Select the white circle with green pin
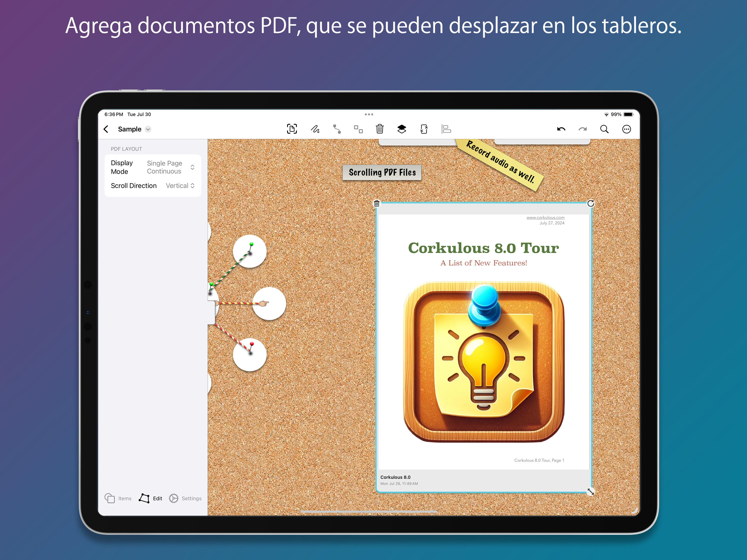Viewport: 747px width, 560px height. click(250, 251)
